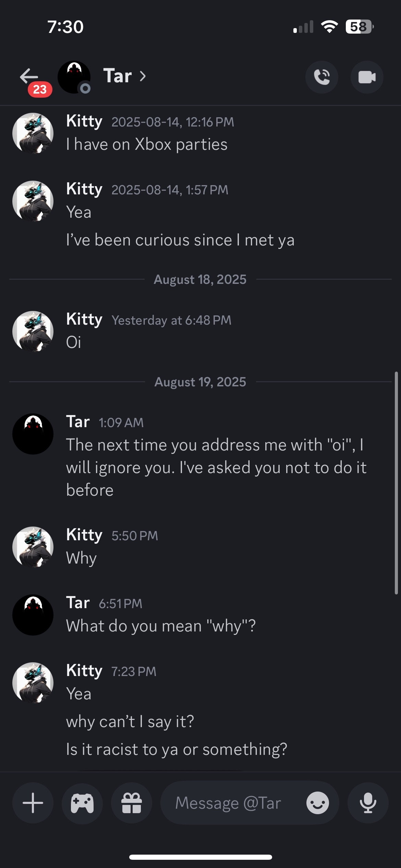Image resolution: width=401 pixels, height=868 pixels.
Task: Tap the username Kitty at 5:50 PM
Action: [84, 535]
